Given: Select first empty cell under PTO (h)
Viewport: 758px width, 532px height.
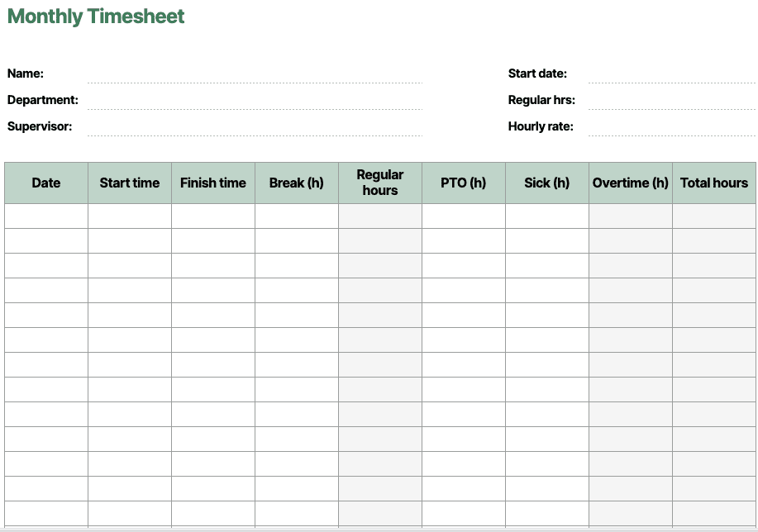Looking at the screenshot, I should (x=464, y=216).
